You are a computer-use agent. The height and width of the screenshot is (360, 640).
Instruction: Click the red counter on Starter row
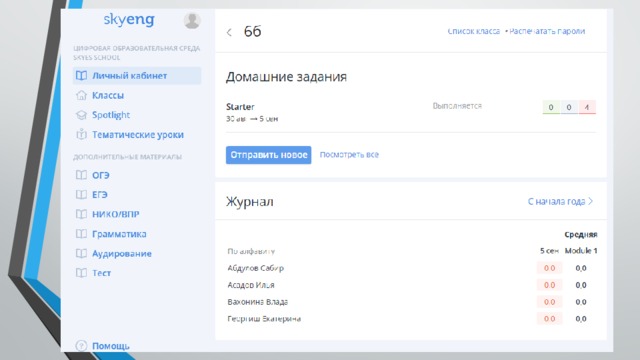pyautogui.click(x=587, y=107)
